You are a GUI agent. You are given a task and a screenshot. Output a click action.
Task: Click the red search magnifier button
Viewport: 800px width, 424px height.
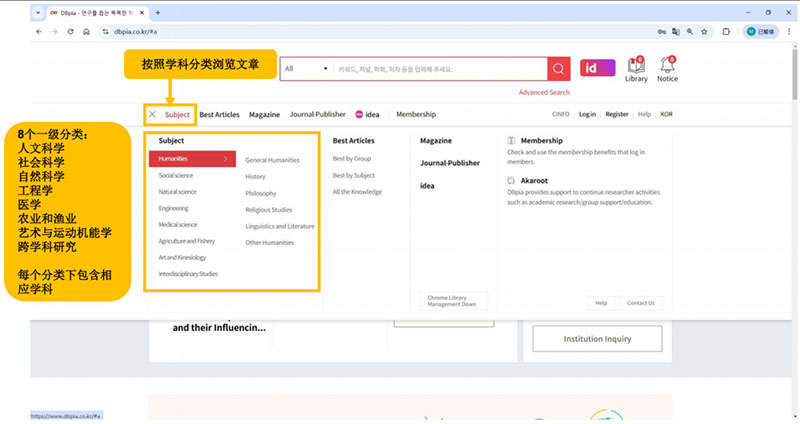coord(559,69)
